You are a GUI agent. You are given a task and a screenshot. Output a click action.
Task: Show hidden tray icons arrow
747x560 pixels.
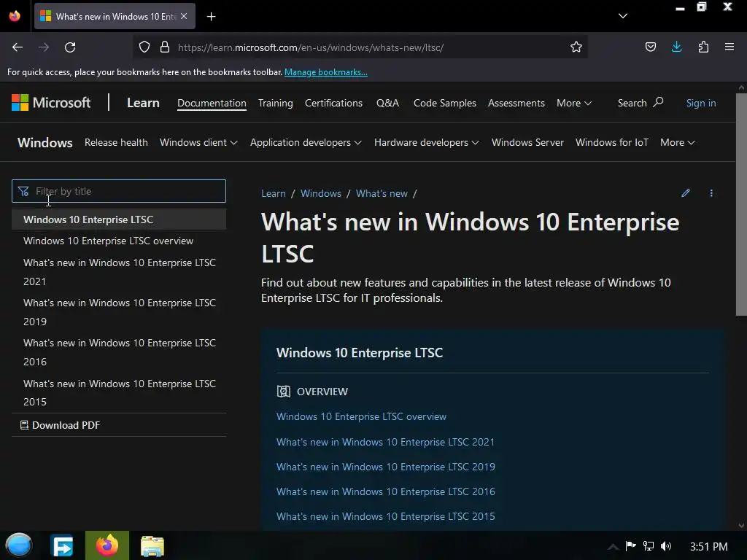[613, 547]
